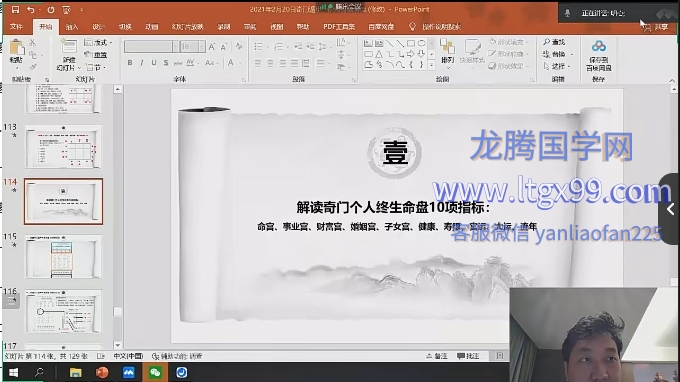Toggle Bold formatting button
Screen dimensions: 680x382
[x=130, y=63]
